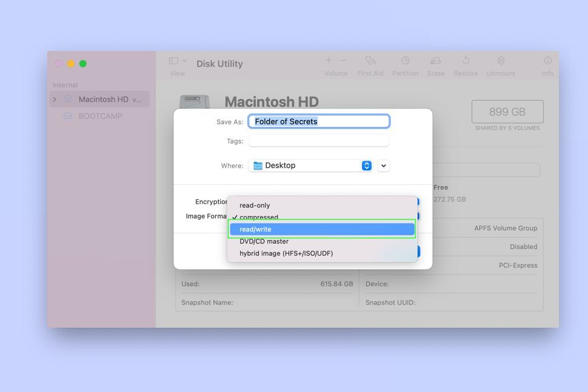Open the View layout dropdown
This screenshot has height=392, width=588.
[176, 61]
